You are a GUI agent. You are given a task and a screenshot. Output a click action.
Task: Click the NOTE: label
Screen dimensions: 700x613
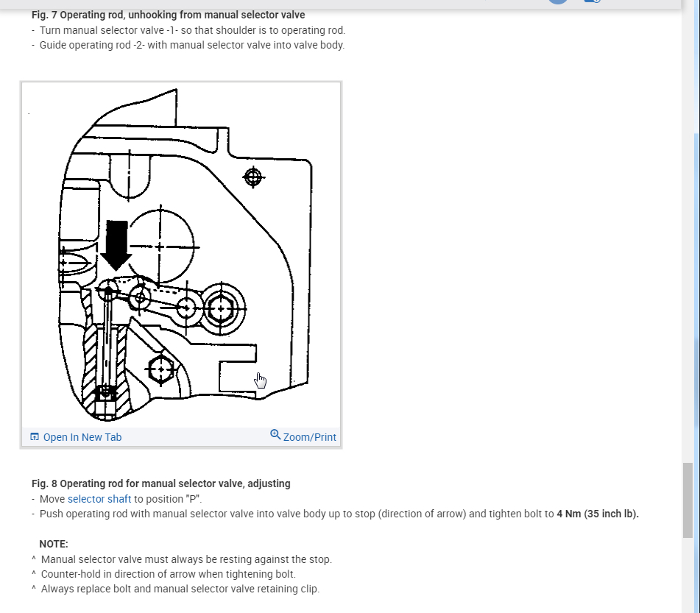[x=54, y=544]
